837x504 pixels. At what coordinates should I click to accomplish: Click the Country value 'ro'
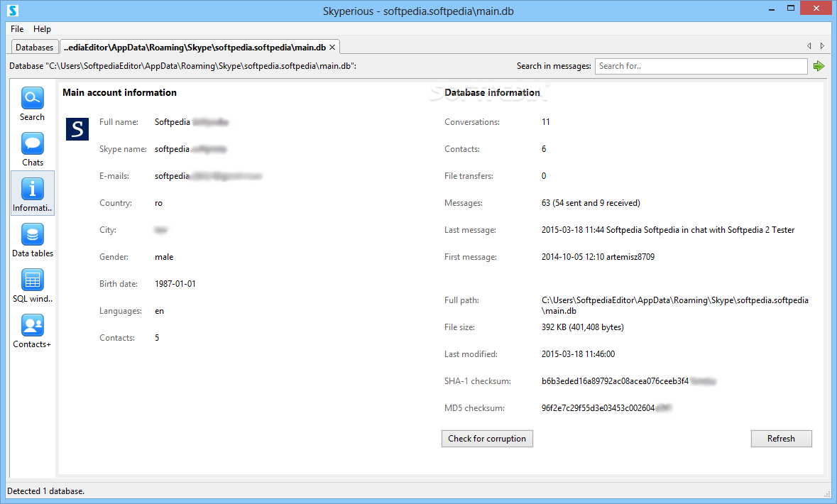tap(158, 203)
